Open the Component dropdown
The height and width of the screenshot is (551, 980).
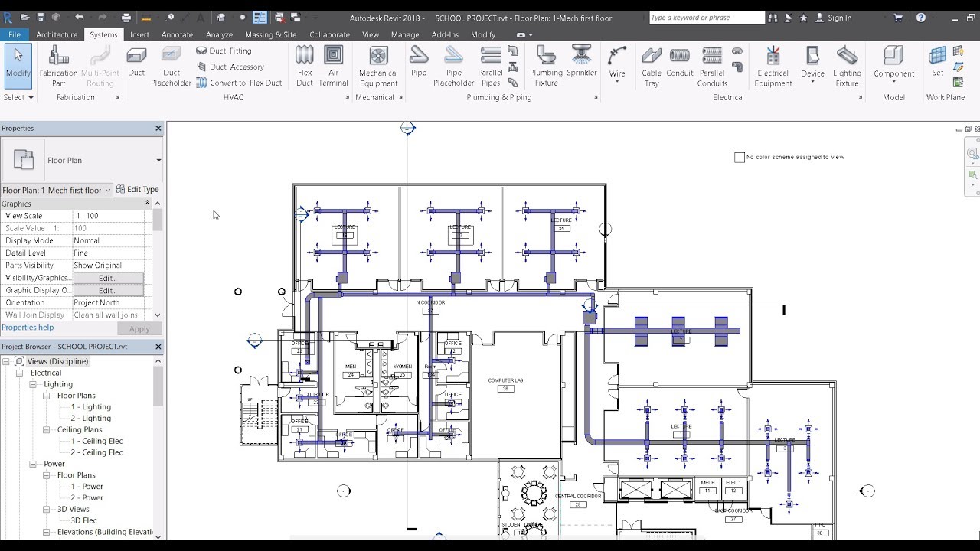(x=893, y=82)
